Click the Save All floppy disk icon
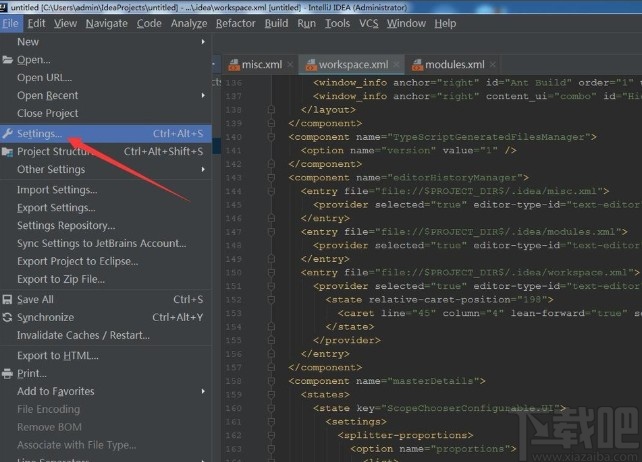This screenshot has width=642, height=462. (8, 300)
